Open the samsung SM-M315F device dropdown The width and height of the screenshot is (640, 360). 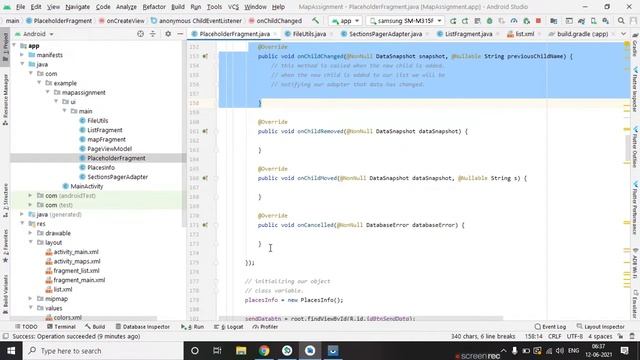[405, 21]
